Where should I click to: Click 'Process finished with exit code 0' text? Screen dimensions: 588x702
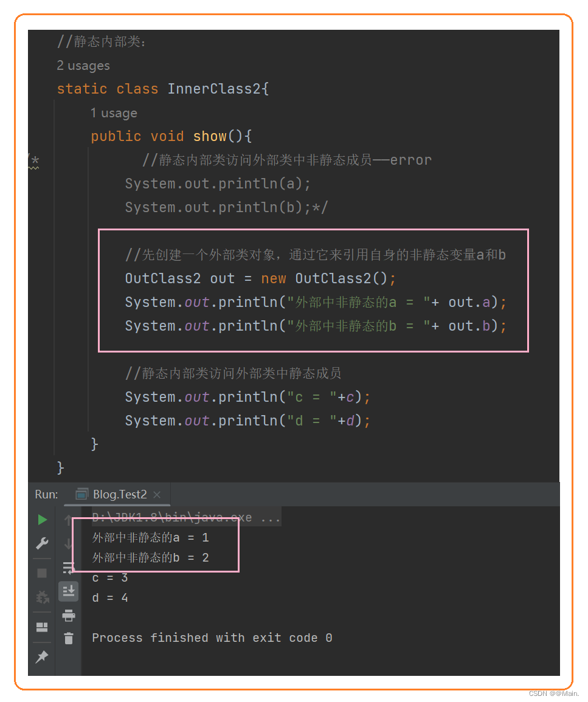pos(212,638)
